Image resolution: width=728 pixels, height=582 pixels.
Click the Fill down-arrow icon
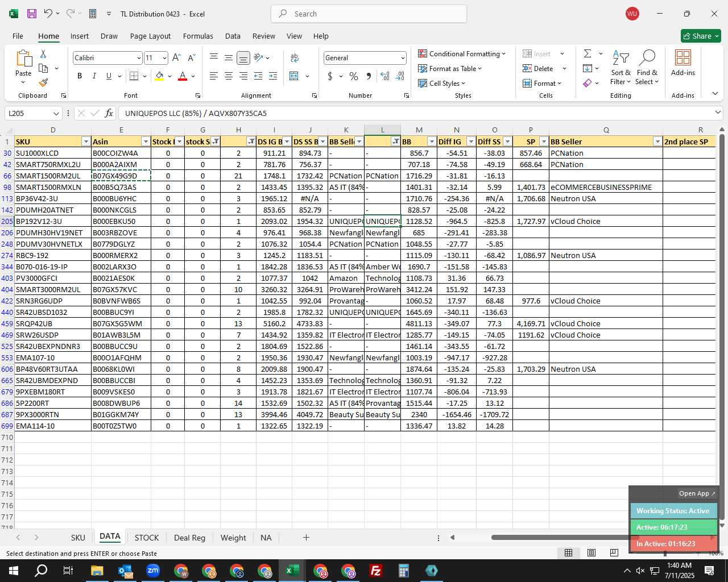click(x=588, y=68)
